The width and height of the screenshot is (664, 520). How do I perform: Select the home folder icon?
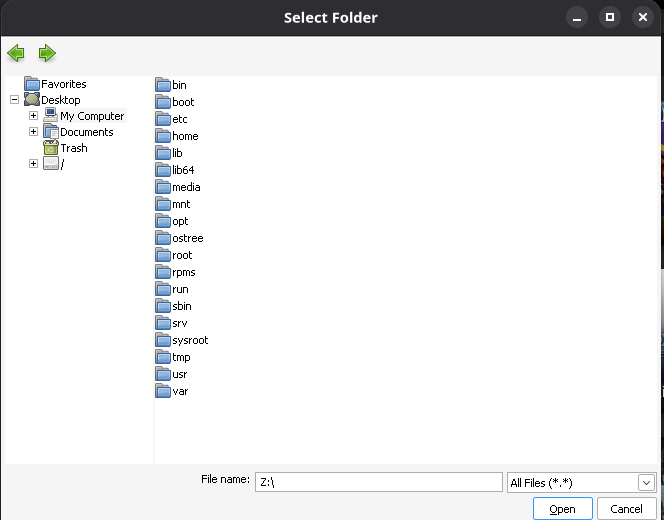164,136
